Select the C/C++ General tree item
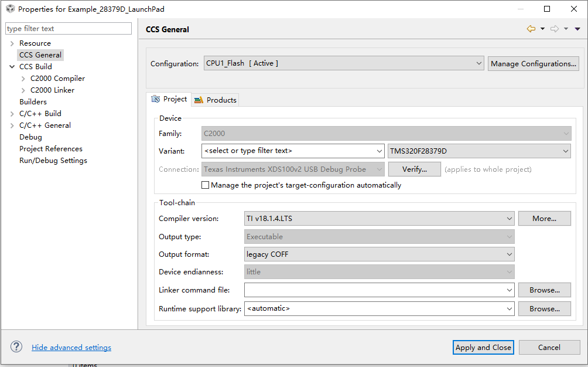 (45, 125)
